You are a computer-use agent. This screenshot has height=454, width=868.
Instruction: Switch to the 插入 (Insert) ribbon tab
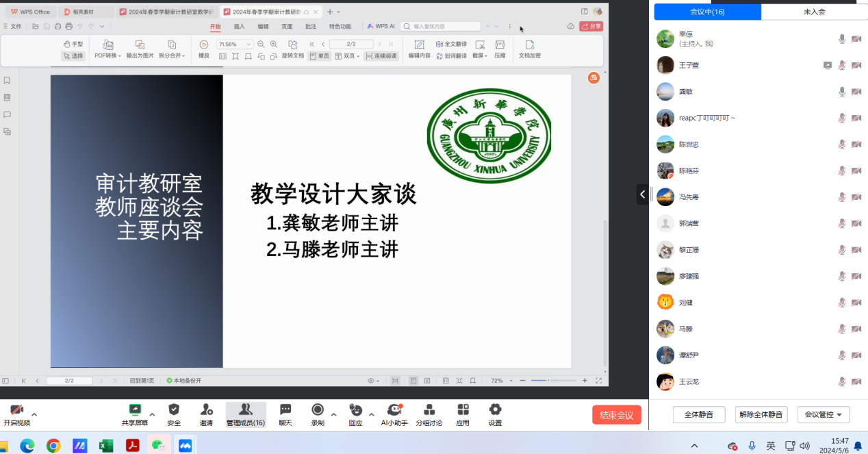pos(239,27)
